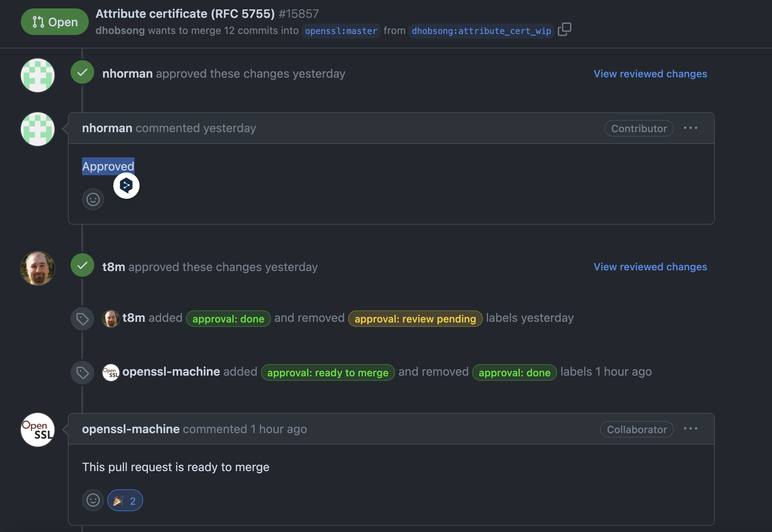Open the openssl:master base branch link
Screen dimensions: 772x532
coord(341,31)
